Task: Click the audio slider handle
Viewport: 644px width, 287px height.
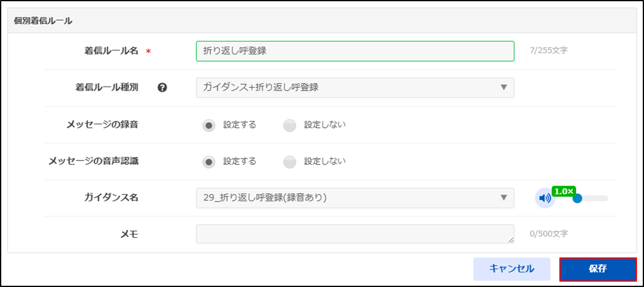Action: point(577,199)
